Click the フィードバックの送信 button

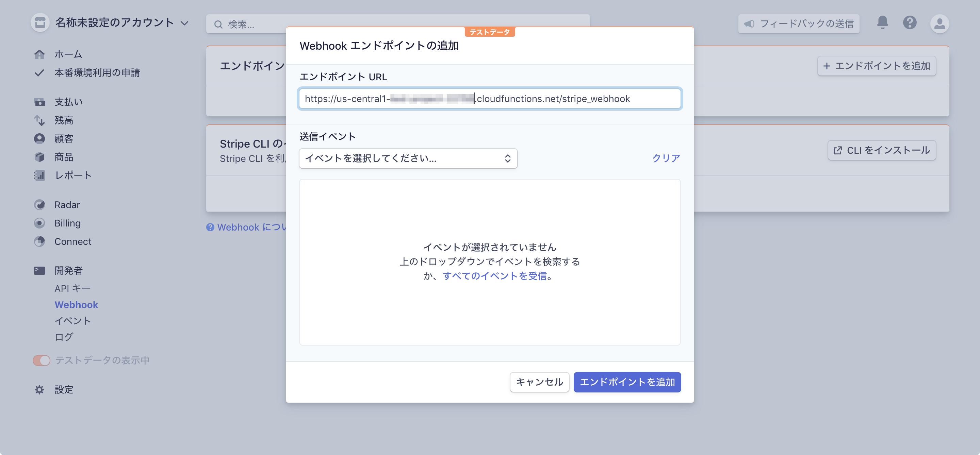coord(799,23)
